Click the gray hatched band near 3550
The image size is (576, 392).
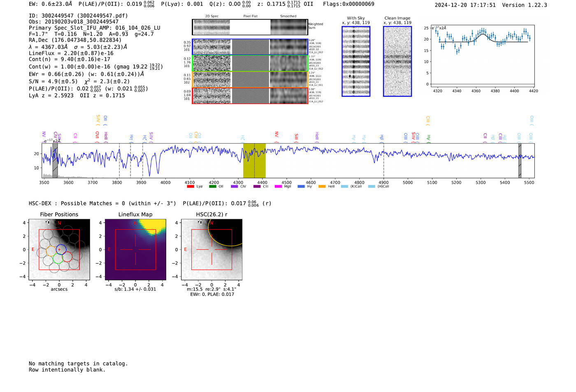tap(55, 160)
